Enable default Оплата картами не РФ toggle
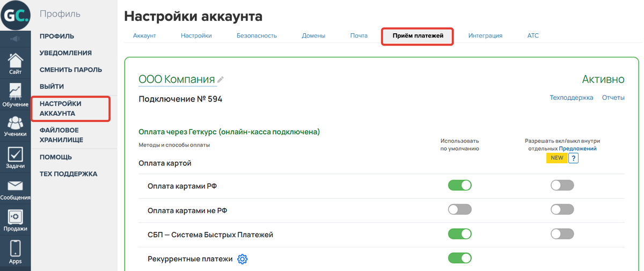The width and height of the screenshot is (644, 271). pyautogui.click(x=459, y=209)
